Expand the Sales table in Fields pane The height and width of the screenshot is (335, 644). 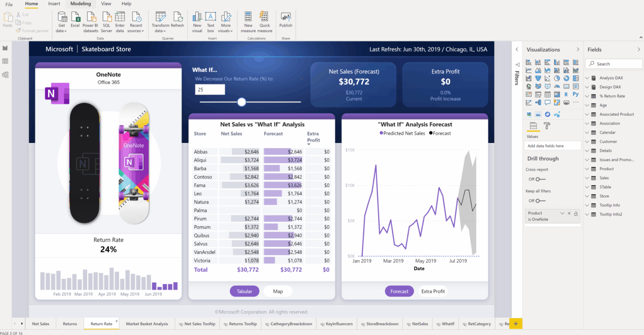coord(587,178)
